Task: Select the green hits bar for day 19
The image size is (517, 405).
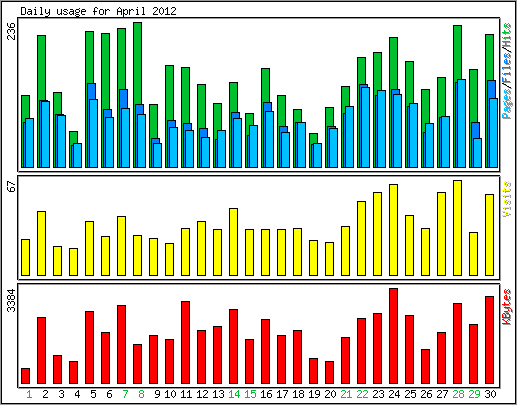Action: [x=314, y=138]
